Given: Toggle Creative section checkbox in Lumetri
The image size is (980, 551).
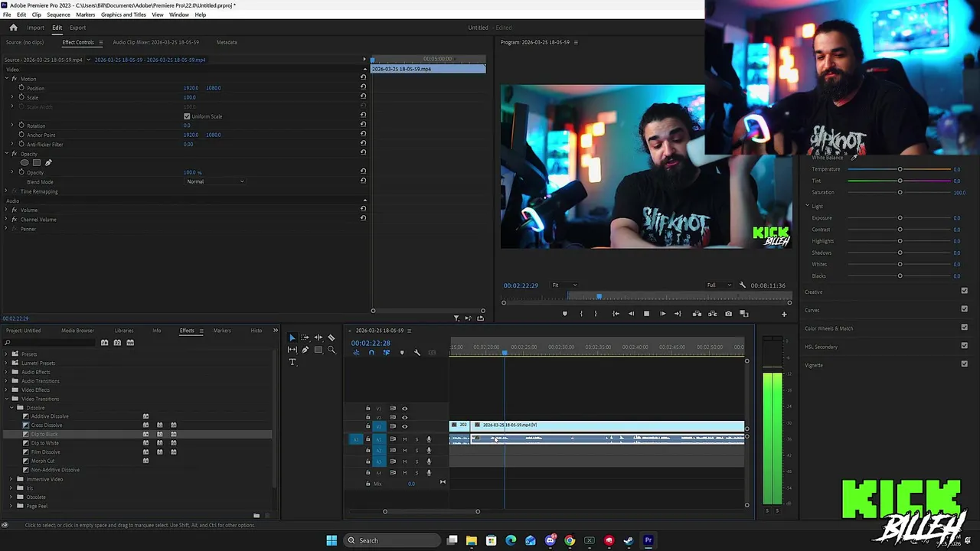Looking at the screenshot, I should pos(964,291).
